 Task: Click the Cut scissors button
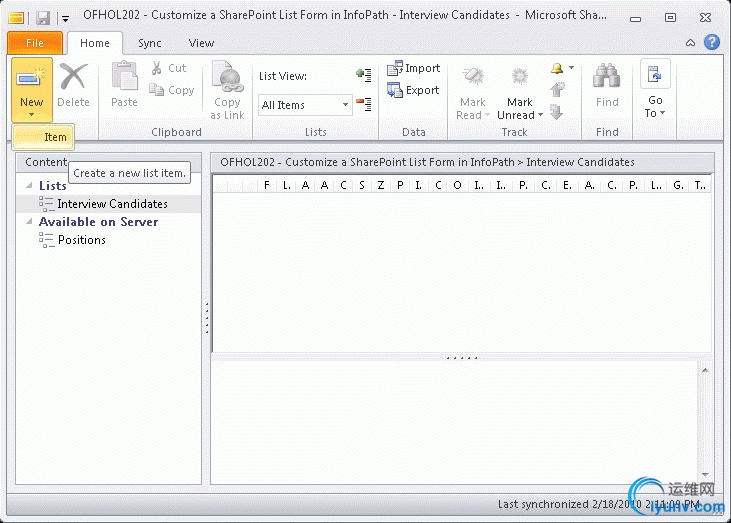point(169,68)
